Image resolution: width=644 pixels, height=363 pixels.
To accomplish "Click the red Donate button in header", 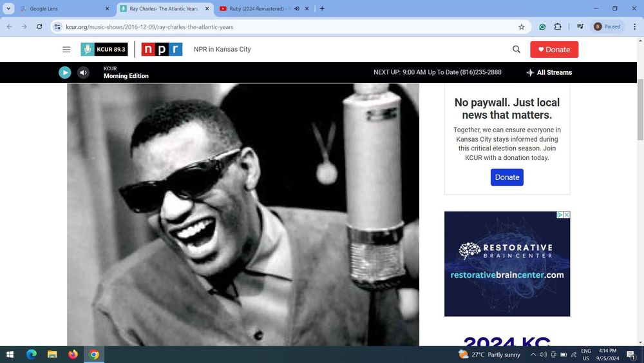I will [554, 50].
